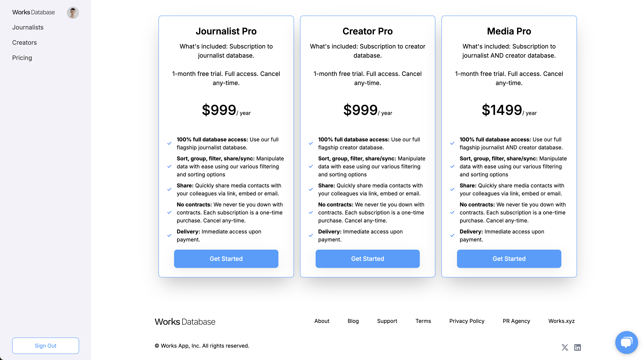Navigate to the Creators section
This screenshot has height=360, width=644.
(x=24, y=43)
